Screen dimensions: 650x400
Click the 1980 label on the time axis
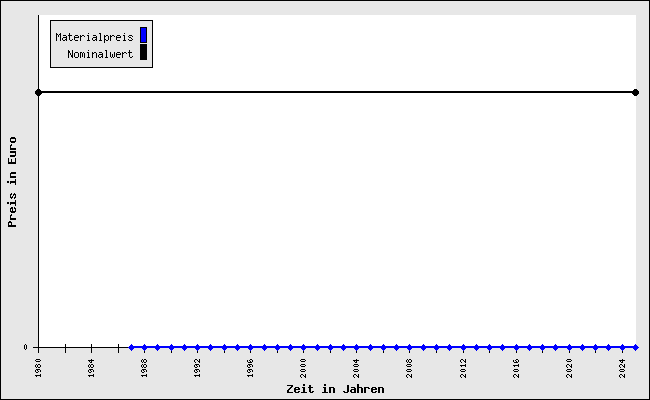pos(39,369)
